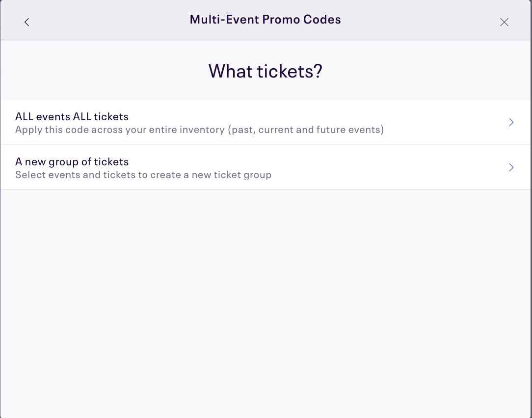Viewport: 532px width, 418px height.
Task: Click the right arrow beside 'past, current and future events'
Action: [511, 123]
